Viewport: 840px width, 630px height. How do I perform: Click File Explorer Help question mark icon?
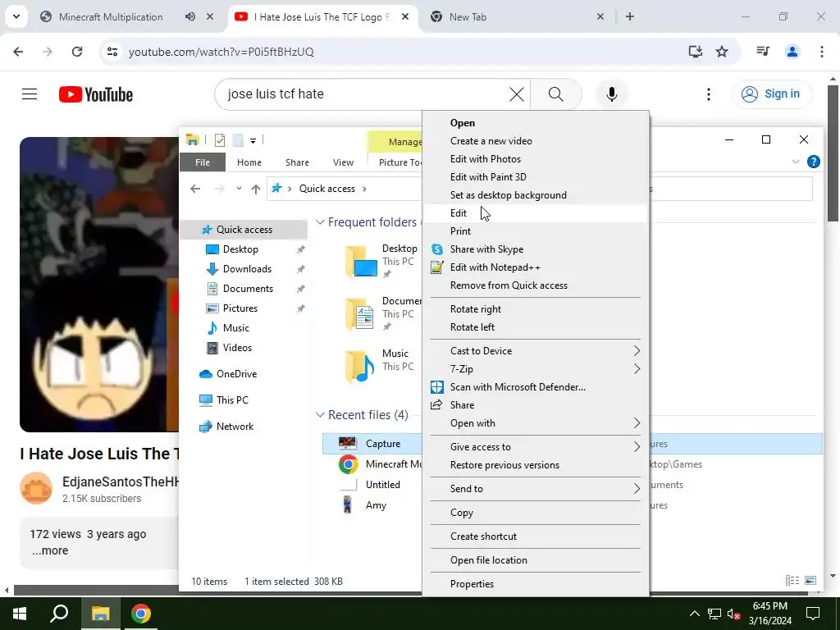[813, 162]
